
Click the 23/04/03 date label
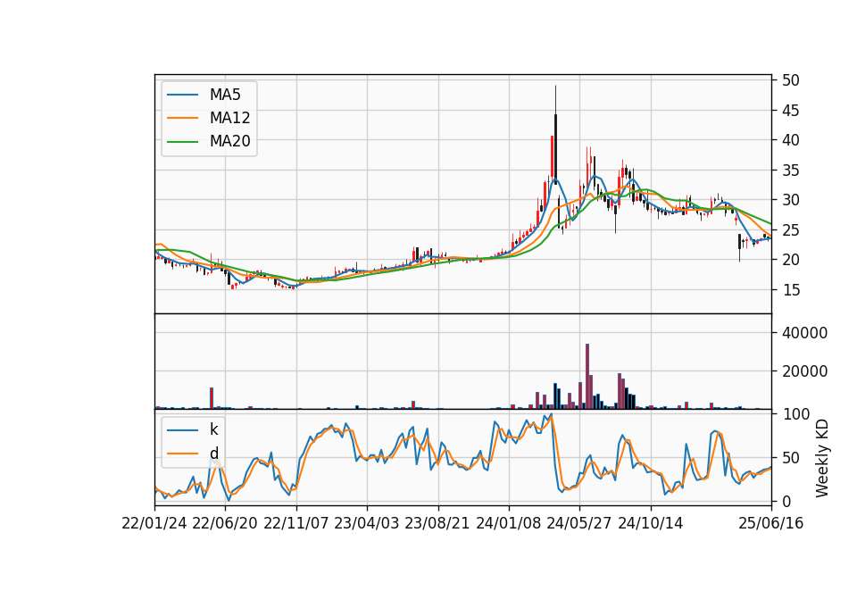point(366,523)
